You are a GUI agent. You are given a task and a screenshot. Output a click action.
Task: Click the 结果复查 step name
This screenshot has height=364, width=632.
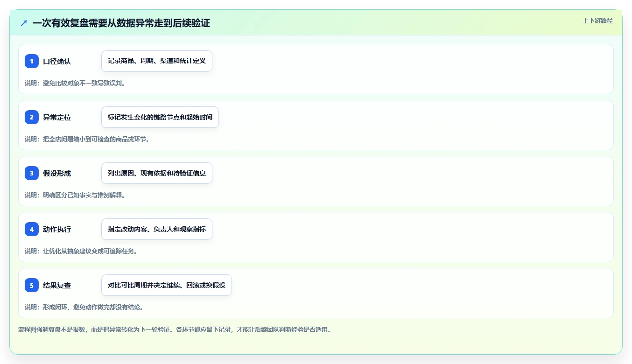[x=57, y=285]
